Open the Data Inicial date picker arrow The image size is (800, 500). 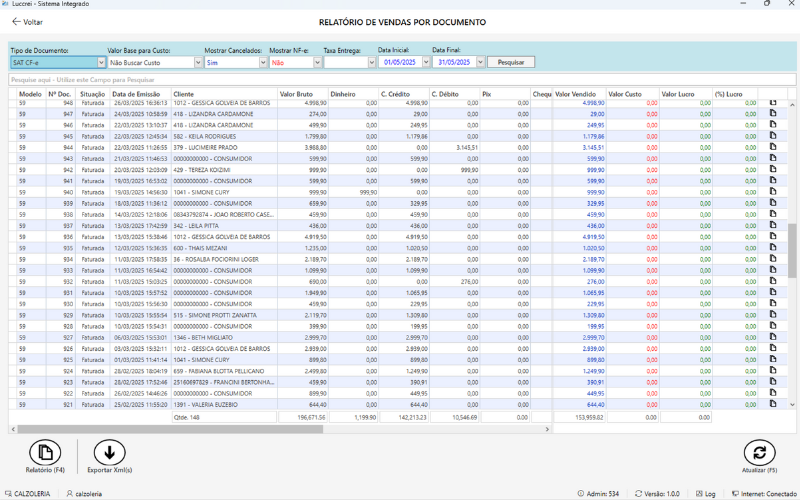426,62
